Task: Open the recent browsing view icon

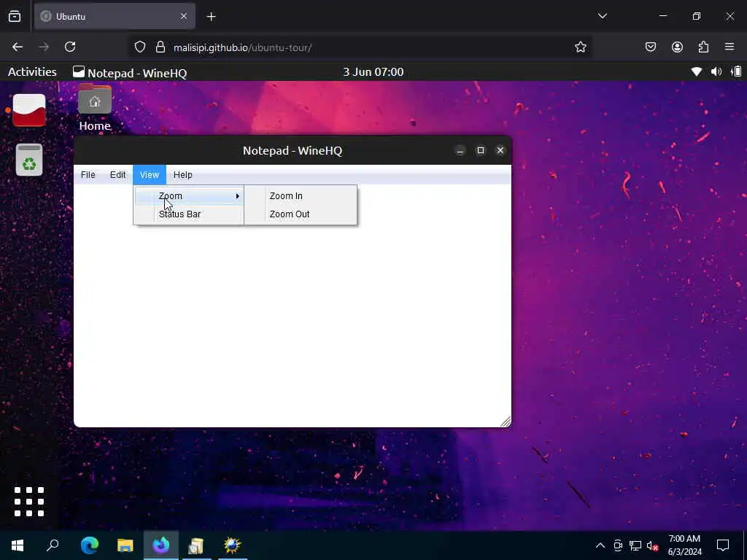Action: (15, 16)
